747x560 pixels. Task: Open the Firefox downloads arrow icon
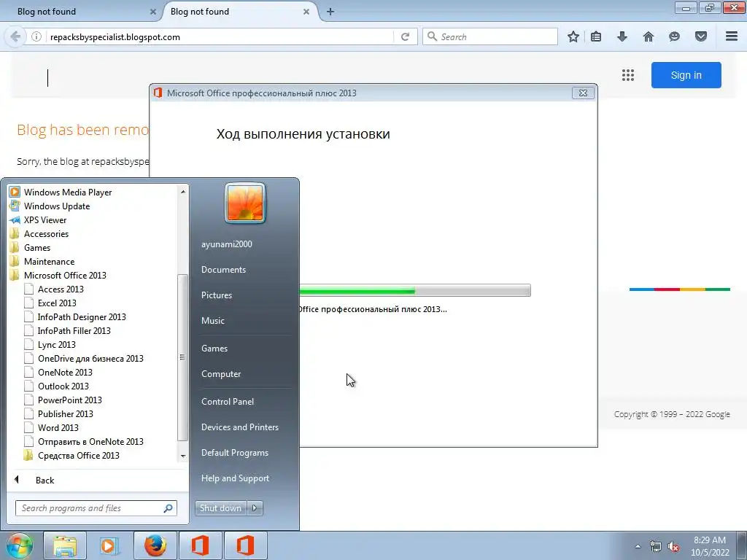point(622,36)
